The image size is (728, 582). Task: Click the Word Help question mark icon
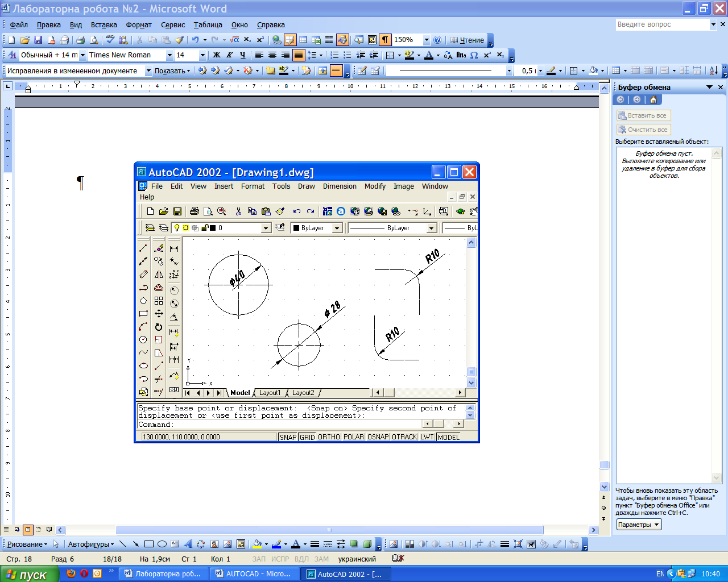coord(437,40)
